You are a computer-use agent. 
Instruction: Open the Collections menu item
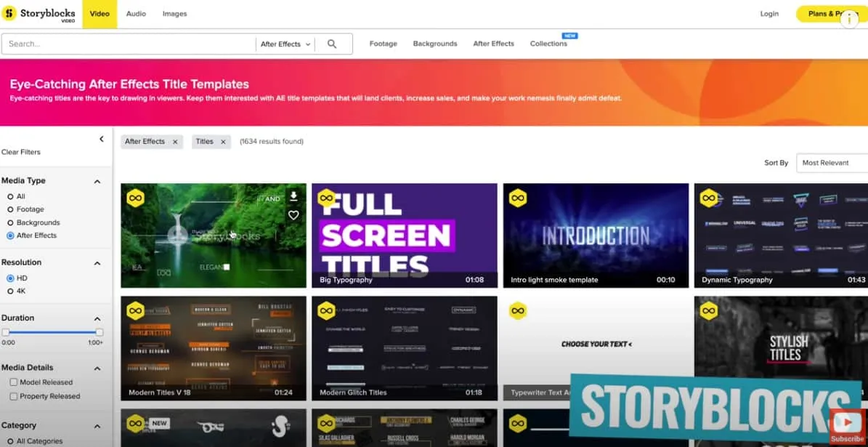(548, 44)
